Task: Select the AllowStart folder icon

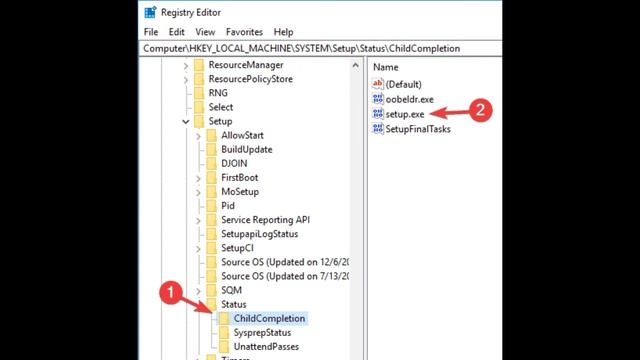Action: coord(211,136)
